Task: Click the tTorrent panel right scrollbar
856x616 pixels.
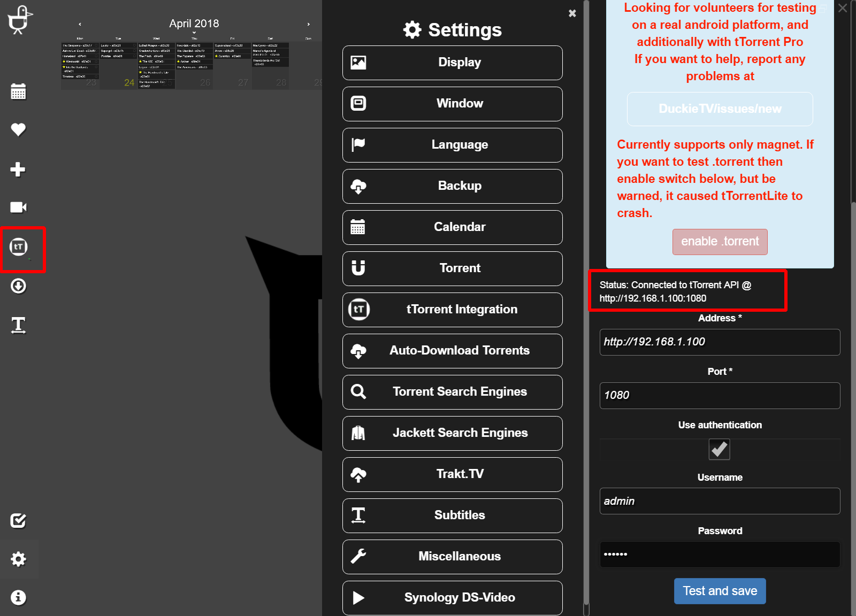Action: pyautogui.click(x=853, y=409)
